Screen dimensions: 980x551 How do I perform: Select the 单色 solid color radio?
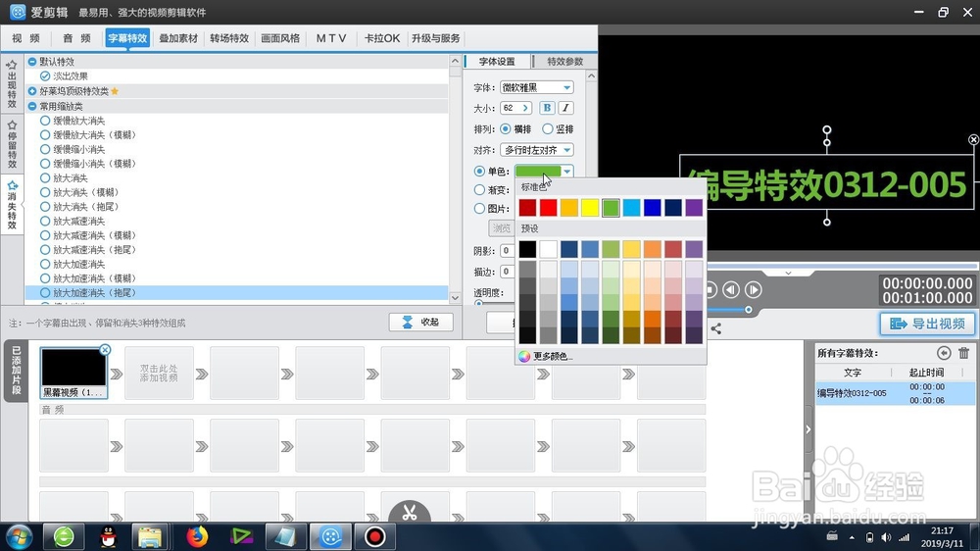(x=479, y=171)
